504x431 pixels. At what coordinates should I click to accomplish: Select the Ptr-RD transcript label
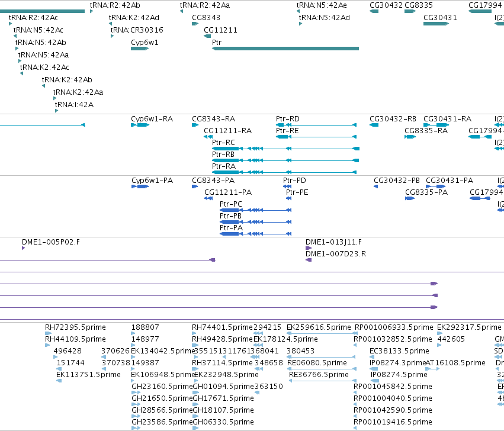click(x=288, y=119)
